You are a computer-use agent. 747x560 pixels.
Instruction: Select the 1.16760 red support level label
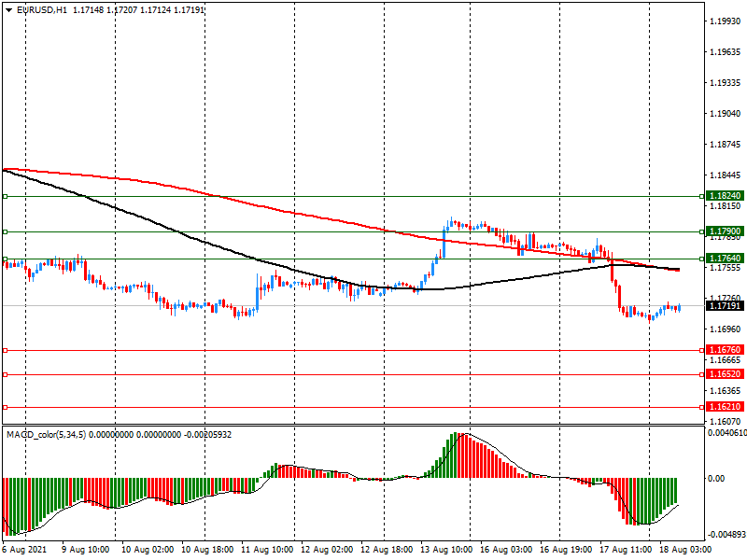tap(725, 350)
